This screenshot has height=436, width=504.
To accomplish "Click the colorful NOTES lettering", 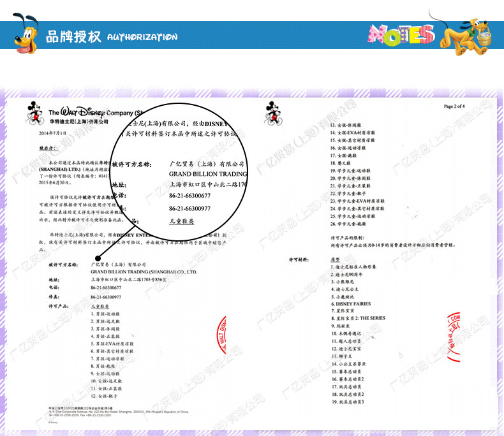I will pos(401,34).
